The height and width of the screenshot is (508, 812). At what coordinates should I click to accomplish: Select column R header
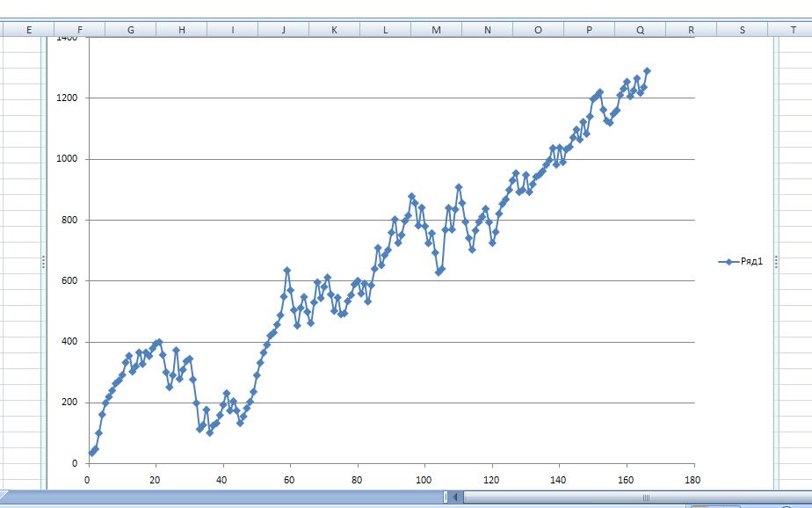691,30
